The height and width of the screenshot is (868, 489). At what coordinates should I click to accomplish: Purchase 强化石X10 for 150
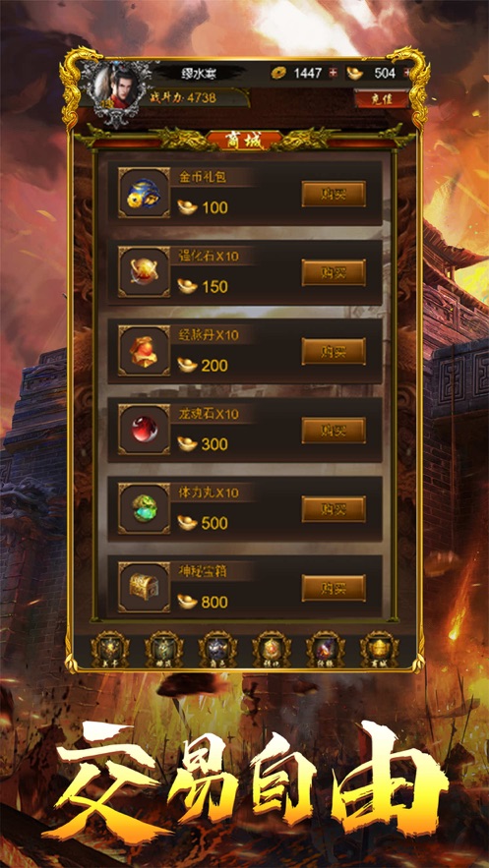point(334,272)
